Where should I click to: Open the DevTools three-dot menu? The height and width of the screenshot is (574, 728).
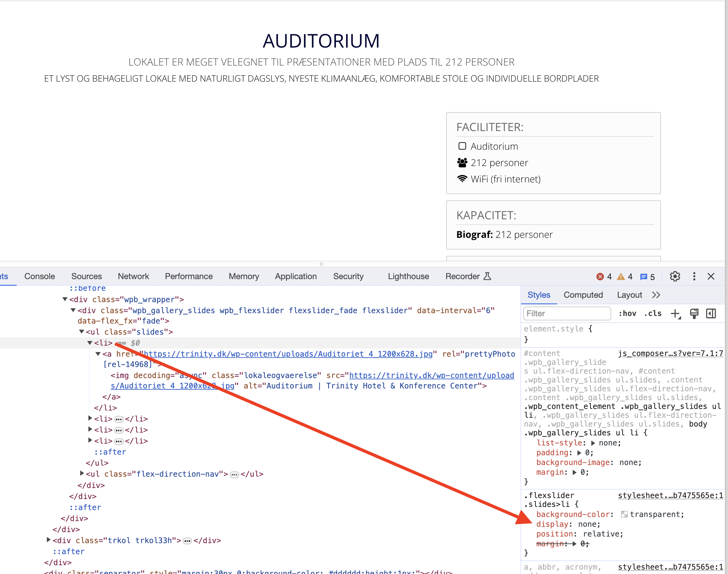pyautogui.click(x=694, y=276)
